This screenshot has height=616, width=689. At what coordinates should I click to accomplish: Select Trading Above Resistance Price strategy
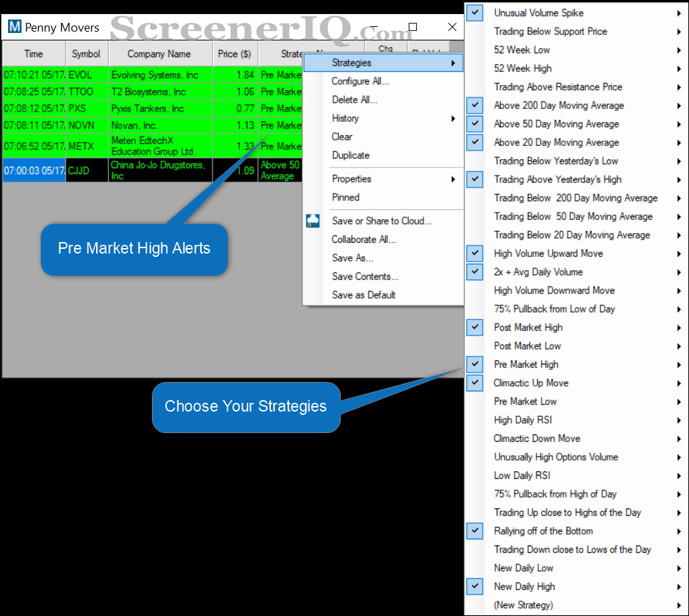click(558, 87)
